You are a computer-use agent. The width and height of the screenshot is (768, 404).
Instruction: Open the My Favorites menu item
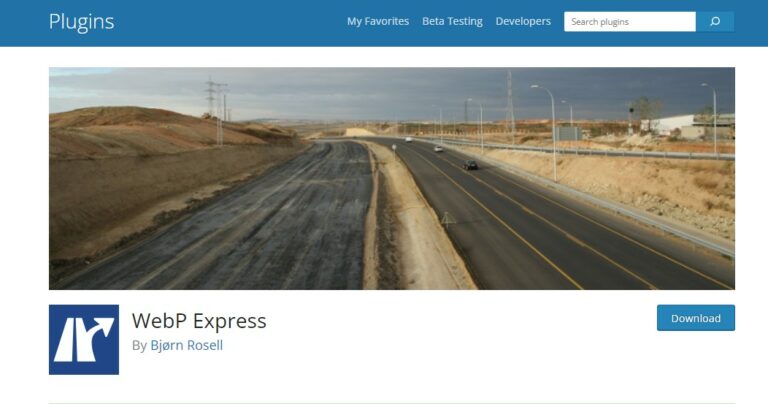click(378, 22)
